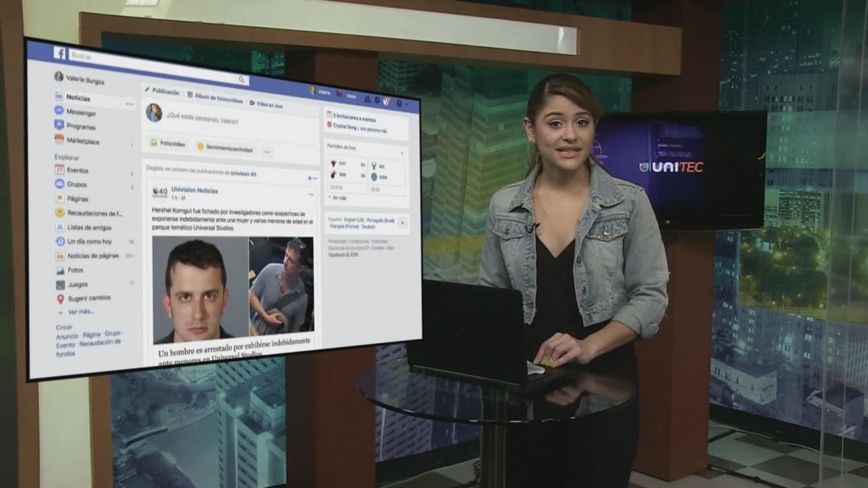Open options ellipsis next to Noticias
Image resolution: width=868 pixels, height=488 pixels.
click(x=130, y=104)
